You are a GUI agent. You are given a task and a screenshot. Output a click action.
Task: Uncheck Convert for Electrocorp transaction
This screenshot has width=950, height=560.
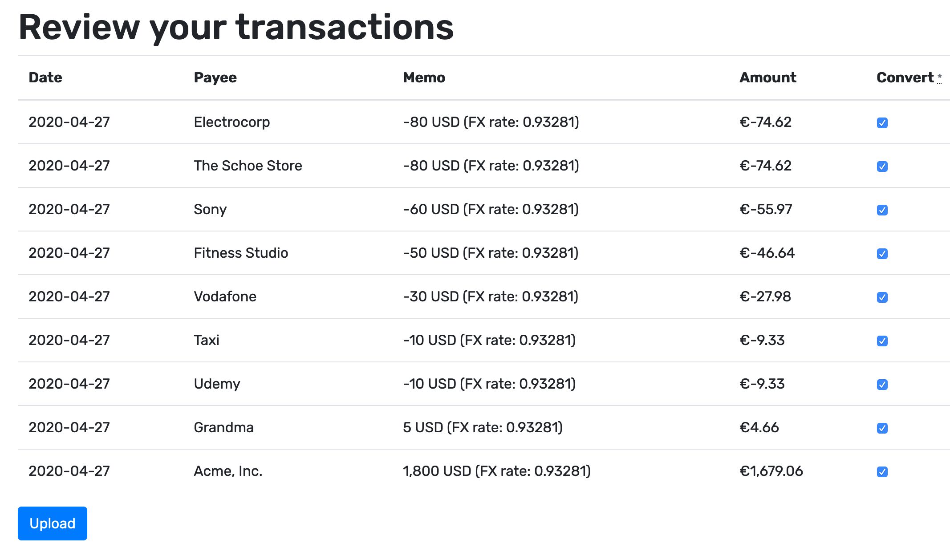pyautogui.click(x=882, y=123)
